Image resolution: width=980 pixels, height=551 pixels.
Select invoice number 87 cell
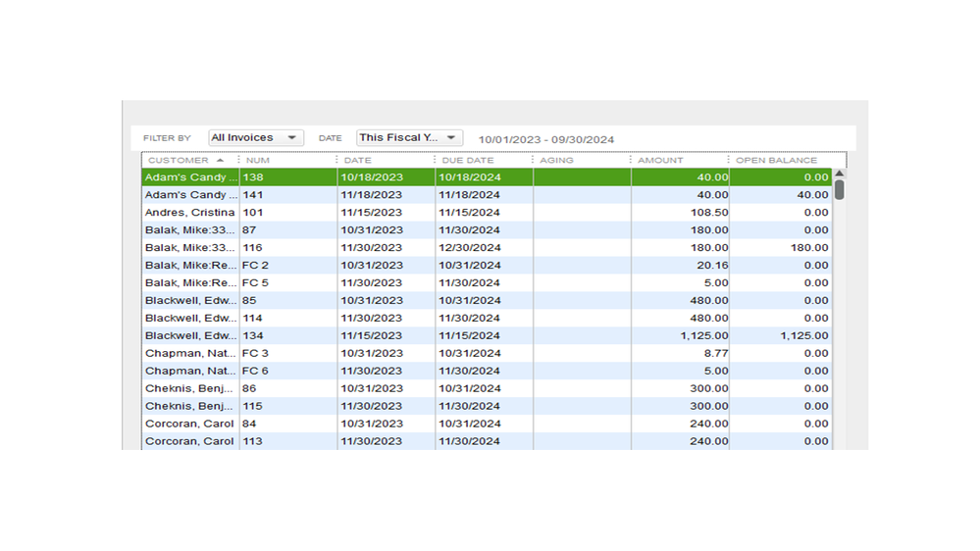[288, 229]
